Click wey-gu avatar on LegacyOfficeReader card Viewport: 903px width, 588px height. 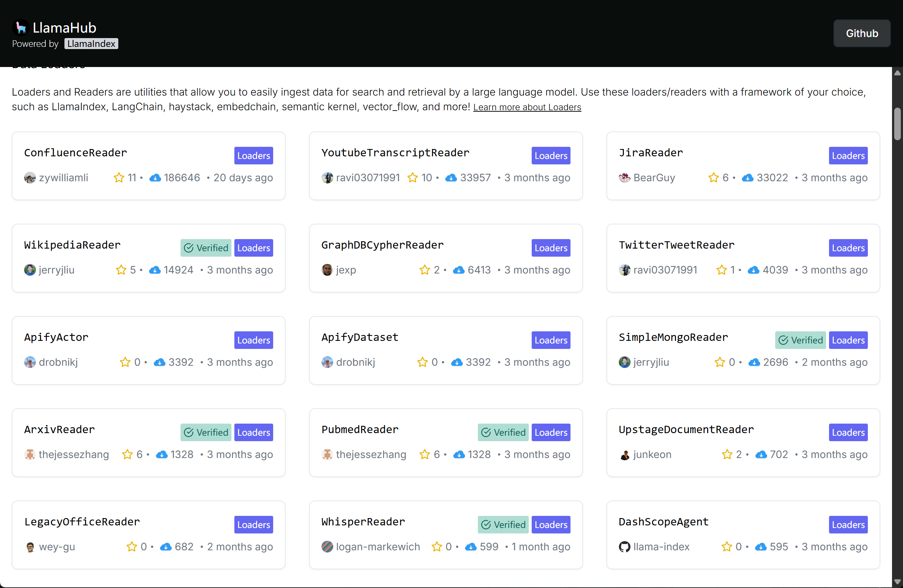pyautogui.click(x=30, y=547)
